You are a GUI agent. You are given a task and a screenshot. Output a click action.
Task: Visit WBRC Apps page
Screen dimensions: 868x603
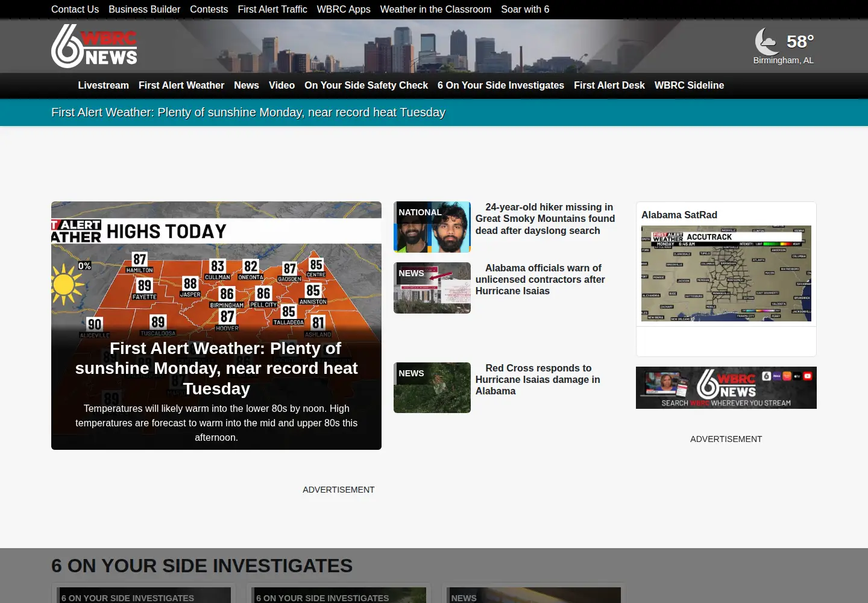point(344,9)
